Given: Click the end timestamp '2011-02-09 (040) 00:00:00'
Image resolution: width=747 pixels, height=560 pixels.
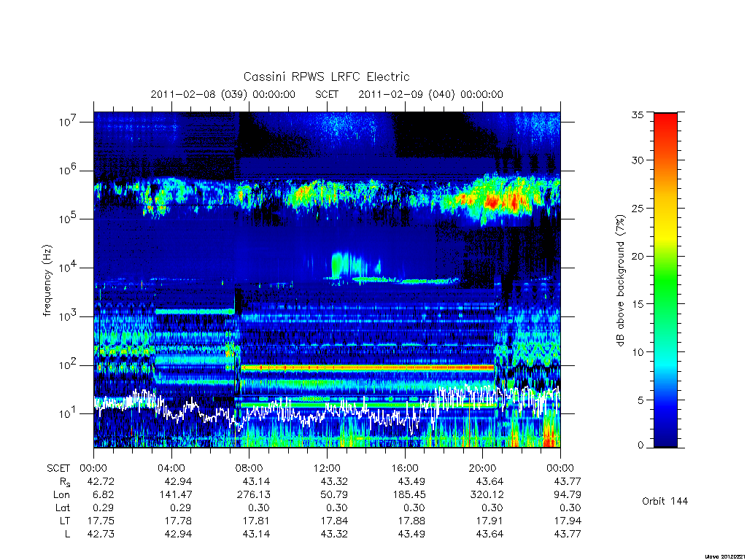Looking at the screenshot, I should [x=430, y=94].
